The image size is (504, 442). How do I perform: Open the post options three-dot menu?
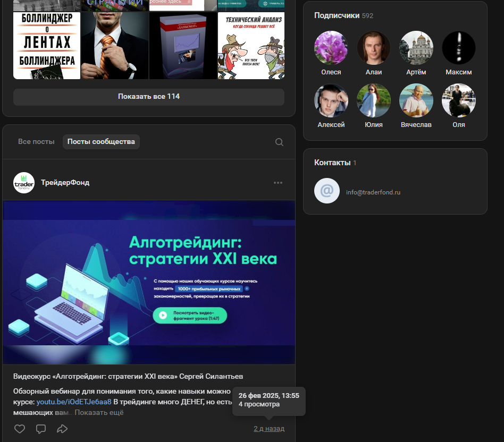tap(278, 183)
